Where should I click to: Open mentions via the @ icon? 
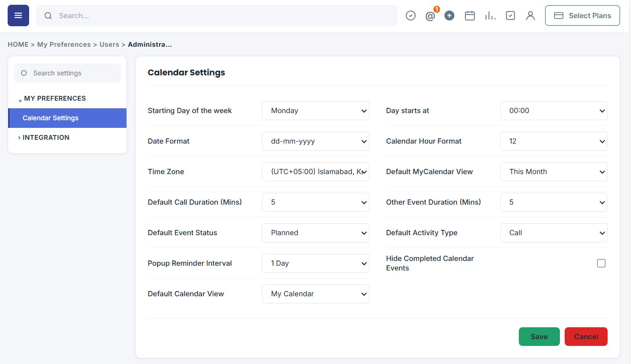(x=430, y=16)
